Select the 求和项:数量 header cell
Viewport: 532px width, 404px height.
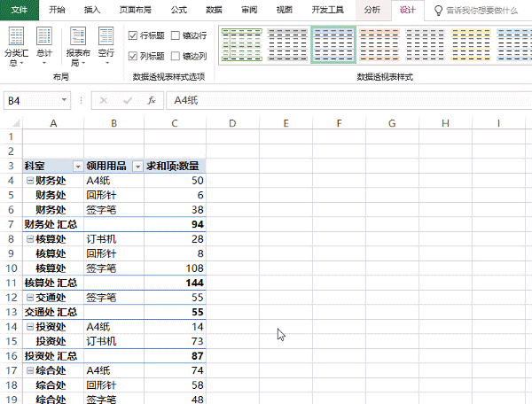[175, 166]
